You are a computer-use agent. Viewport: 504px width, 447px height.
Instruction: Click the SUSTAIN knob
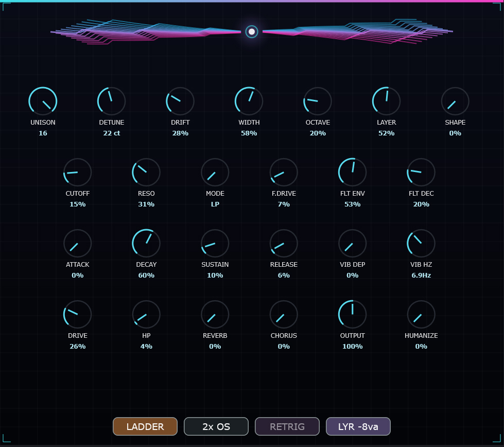tap(215, 244)
